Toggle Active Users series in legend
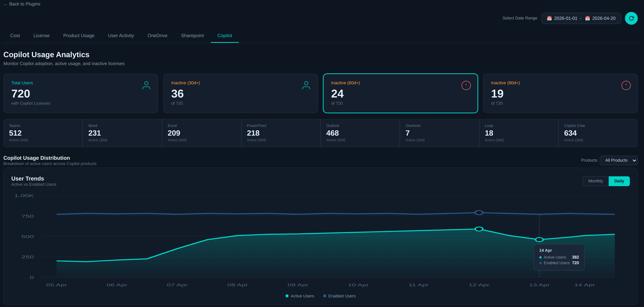644x307 pixels. point(299,296)
